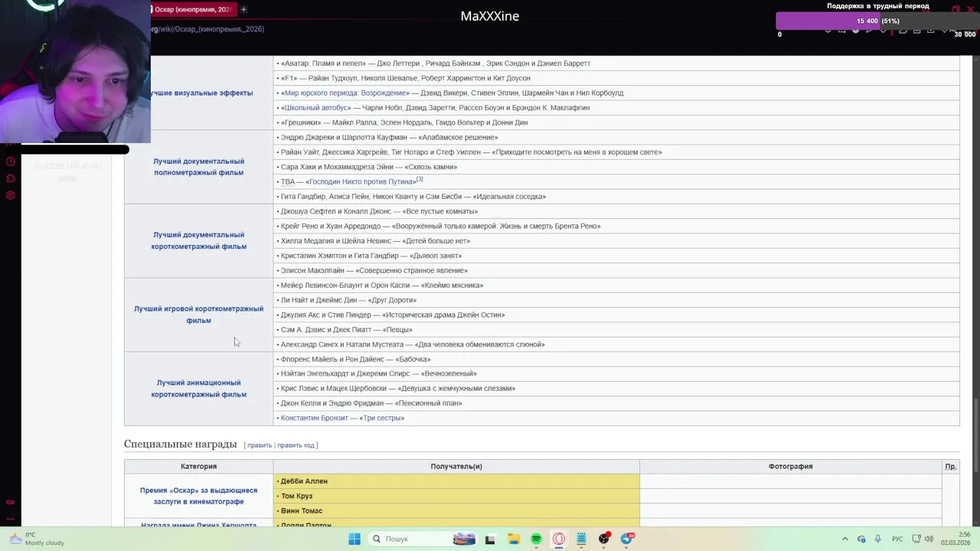This screenshot has width=980, height=551.
Task: Click the «Сквозь камни» nominee row
Action: [616, 167]
